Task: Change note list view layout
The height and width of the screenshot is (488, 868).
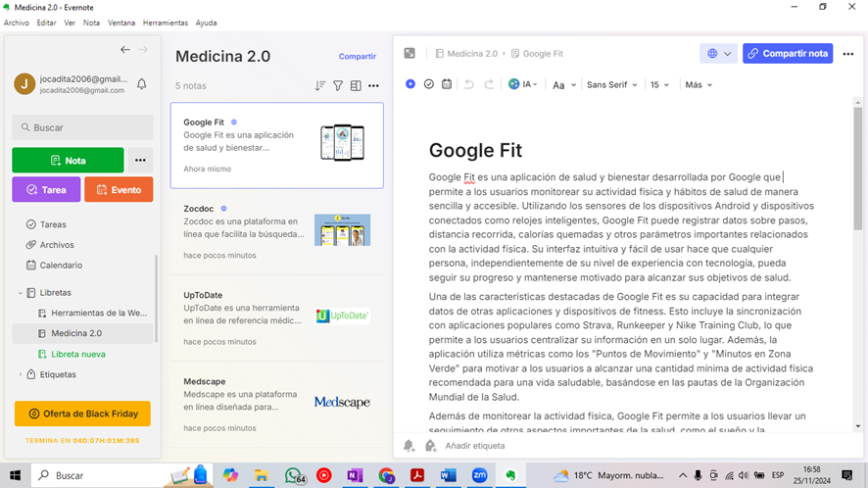Action: tap(356, 86)
